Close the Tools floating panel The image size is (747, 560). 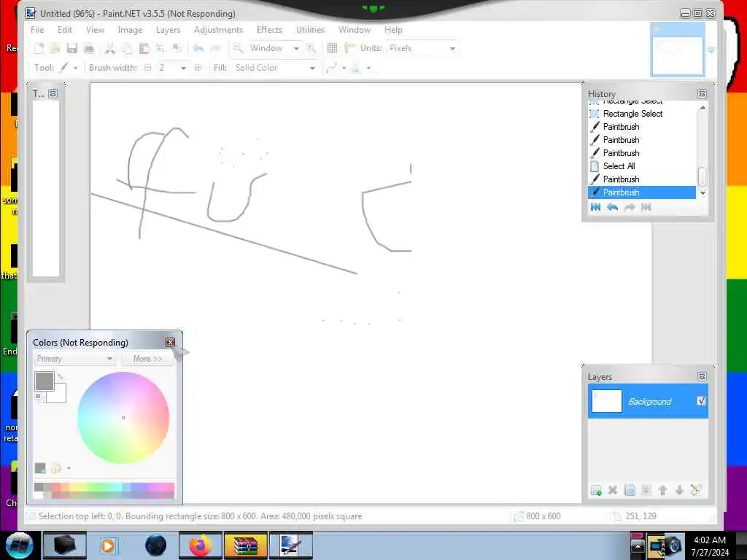(x=53, y=94)
